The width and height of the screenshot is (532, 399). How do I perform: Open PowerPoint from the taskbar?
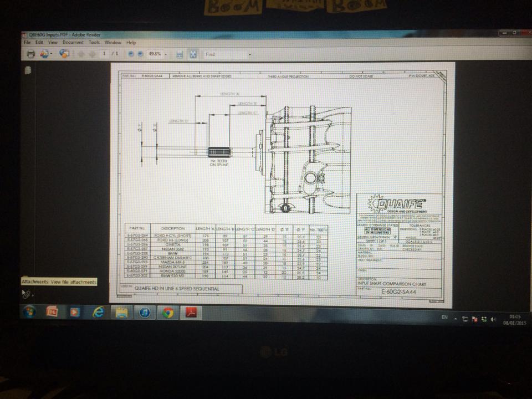pos(52,311)
